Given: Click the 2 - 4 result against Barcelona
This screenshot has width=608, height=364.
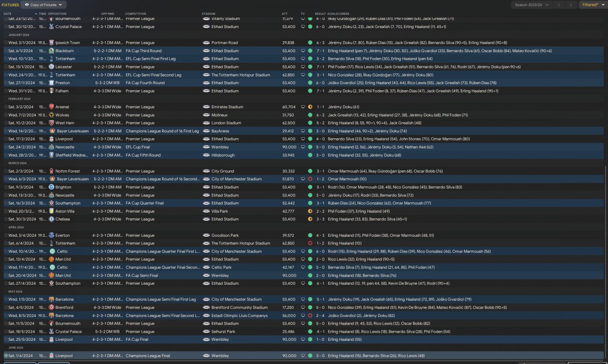Looking at the screenshot, I should pyautogui.click(x=321, y=316).
